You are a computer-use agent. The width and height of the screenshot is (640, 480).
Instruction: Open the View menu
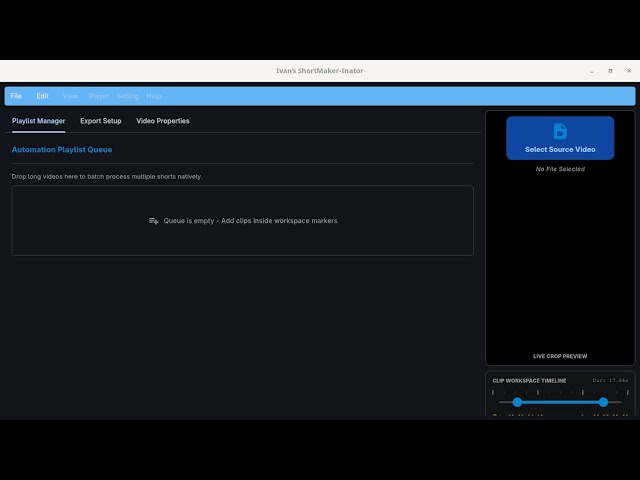click(71, 96)
